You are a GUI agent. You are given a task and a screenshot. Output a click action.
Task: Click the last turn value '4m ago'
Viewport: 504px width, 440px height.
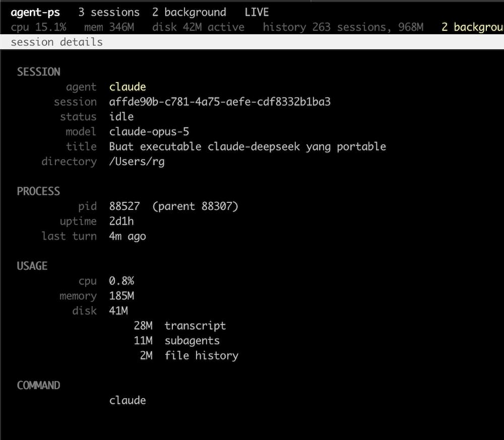128,237
